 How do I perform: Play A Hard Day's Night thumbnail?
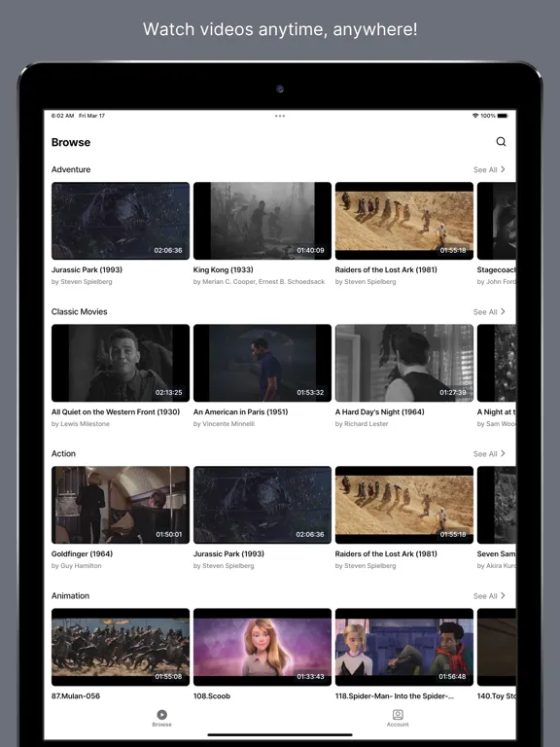tap(404, 363)
